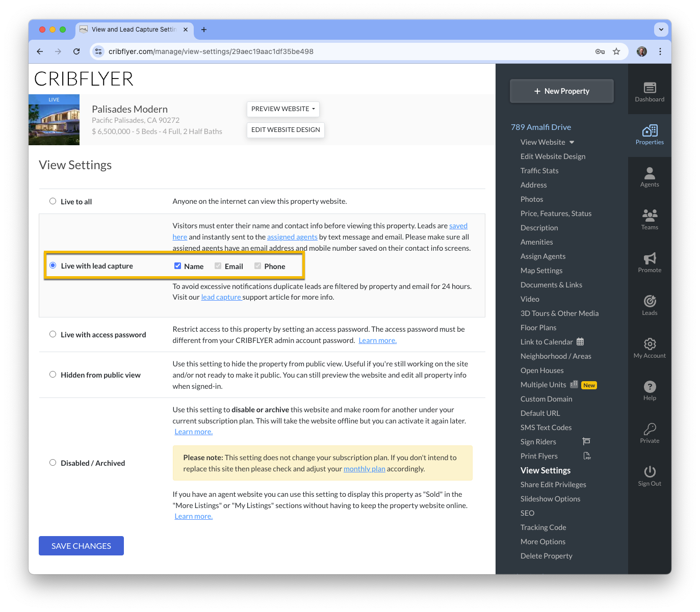Select Live with lead capture radio button

pos(53,265)
